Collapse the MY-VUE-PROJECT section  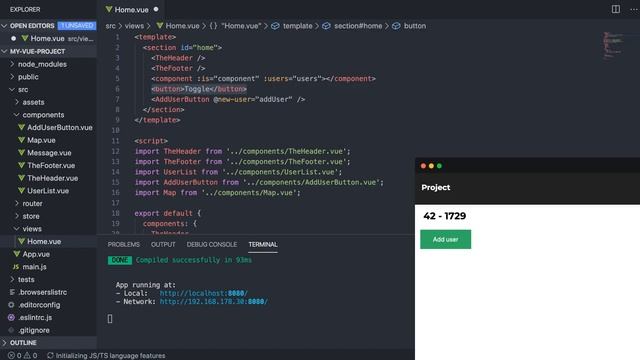click(x=4, y=51)
